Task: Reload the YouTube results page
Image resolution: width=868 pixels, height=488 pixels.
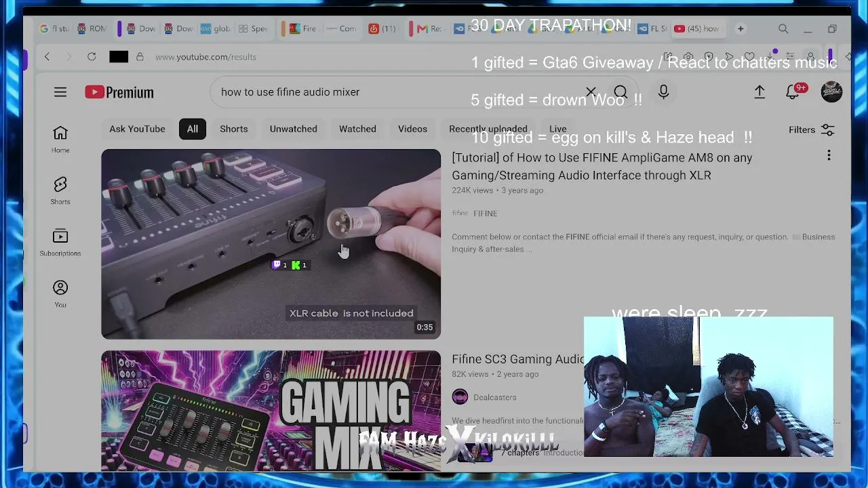Action: [92, 57]
